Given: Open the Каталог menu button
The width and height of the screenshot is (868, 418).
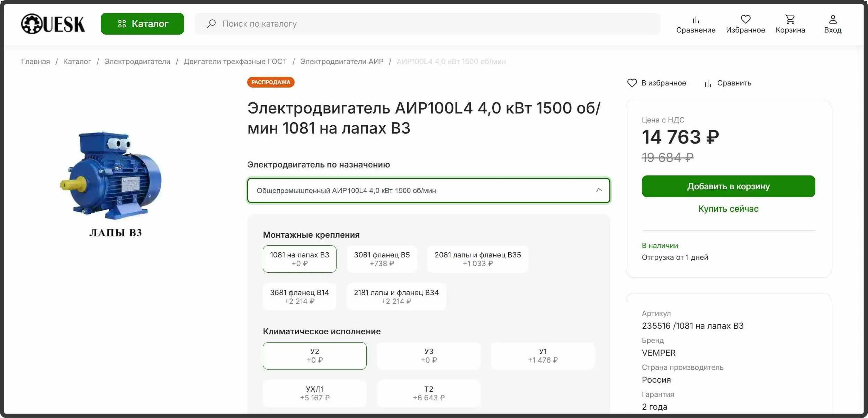Looking at the screenshot, I should pyautogui.click(x=142, y=24).
